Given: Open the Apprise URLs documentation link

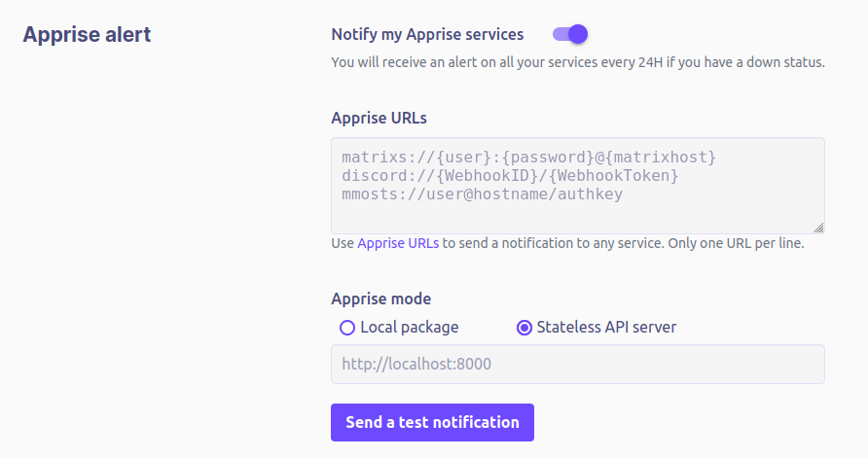Looking at the screenshot, I should (x=398, y=243).
